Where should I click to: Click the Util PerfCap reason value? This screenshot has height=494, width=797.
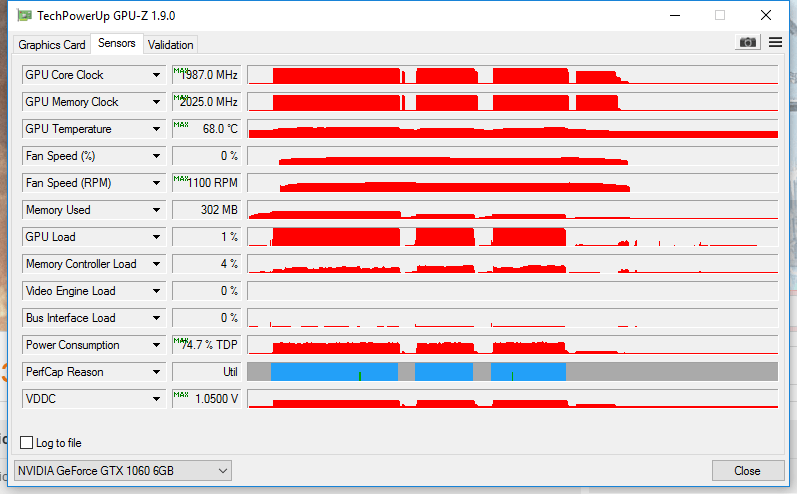click(x=206, y=372)
